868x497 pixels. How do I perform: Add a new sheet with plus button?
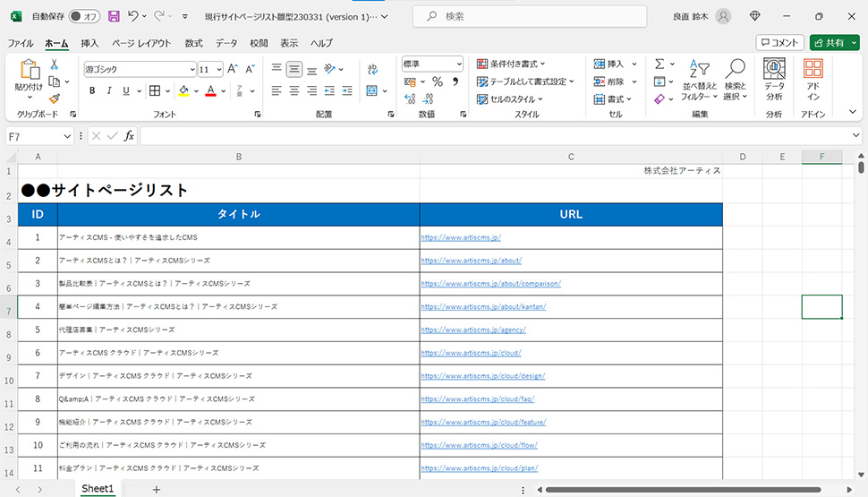click(156, 489)
